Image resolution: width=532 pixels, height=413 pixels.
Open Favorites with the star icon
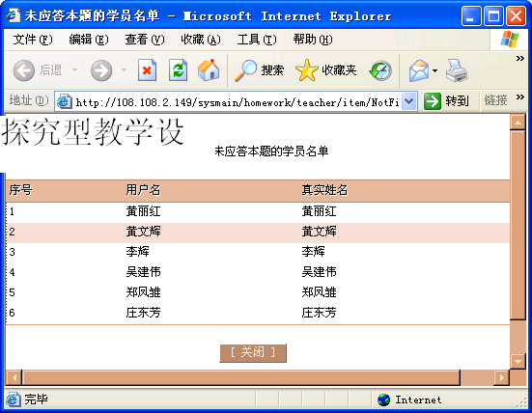coord(307,70)
